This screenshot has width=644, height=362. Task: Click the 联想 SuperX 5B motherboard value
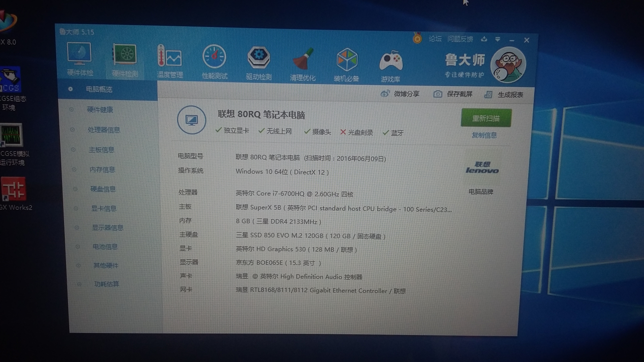tap(344, 209)
